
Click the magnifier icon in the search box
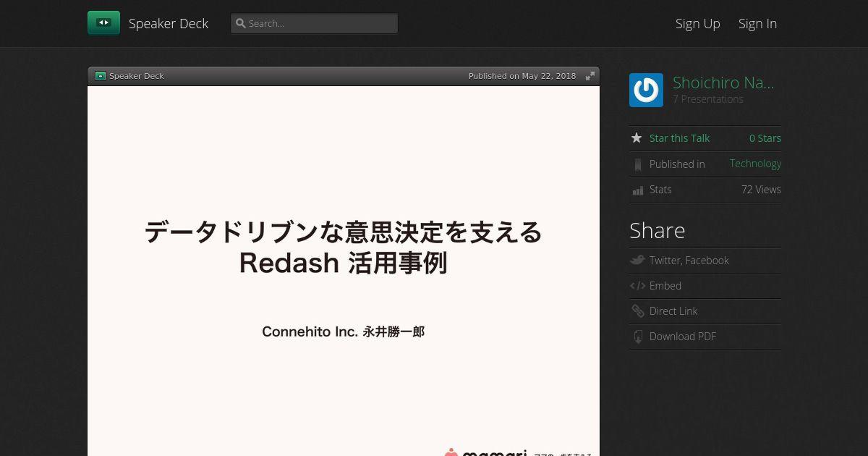click(241, 23)
